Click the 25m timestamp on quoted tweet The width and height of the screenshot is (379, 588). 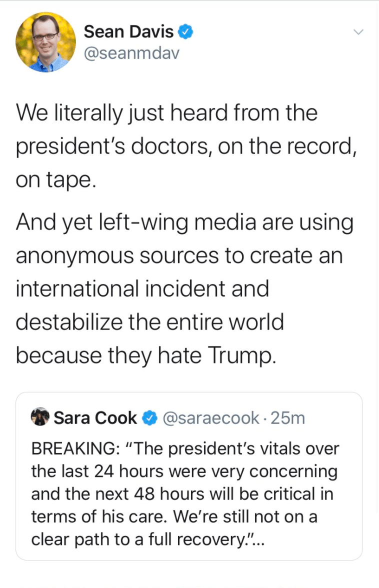point(287,417)
